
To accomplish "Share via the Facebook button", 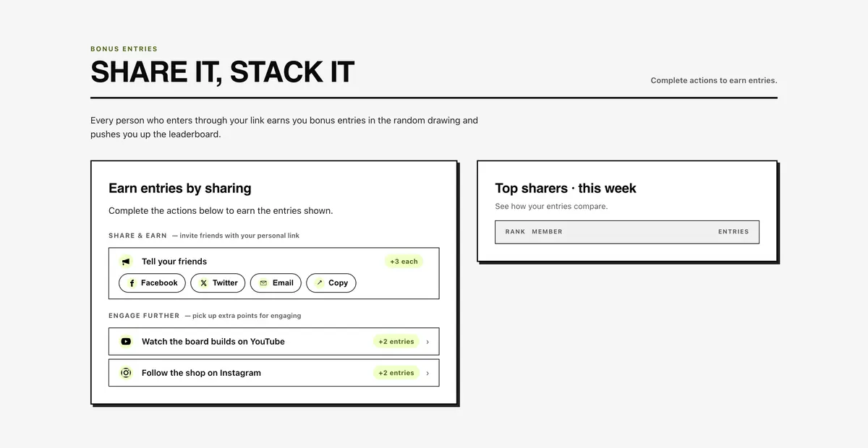I will point(152,283).
